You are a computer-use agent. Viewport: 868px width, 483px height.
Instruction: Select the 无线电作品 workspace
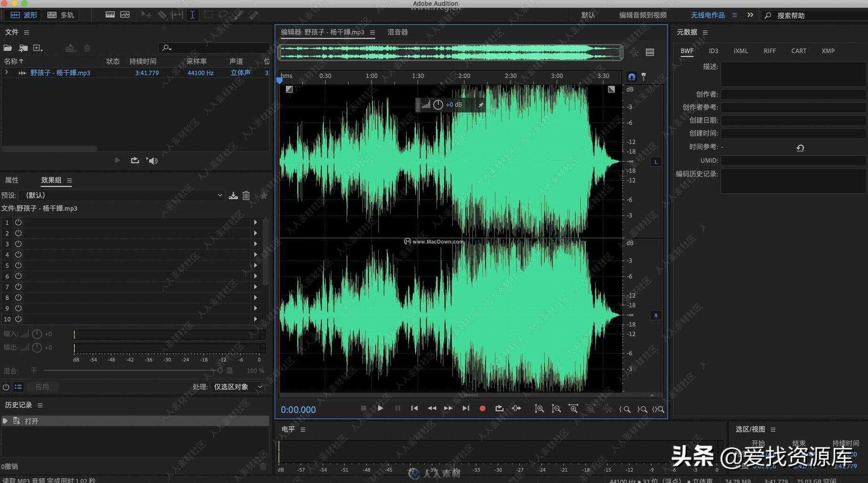pos(707,15)
